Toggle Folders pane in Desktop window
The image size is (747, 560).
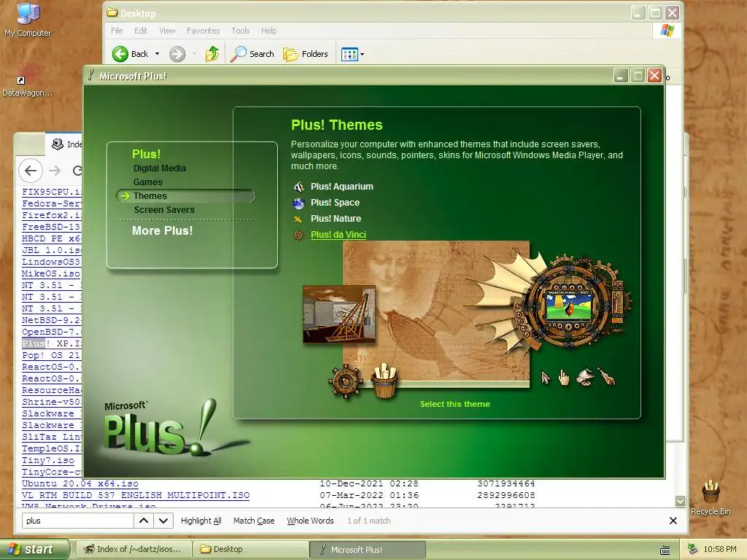pyautogui.click(x=306, y=54)
